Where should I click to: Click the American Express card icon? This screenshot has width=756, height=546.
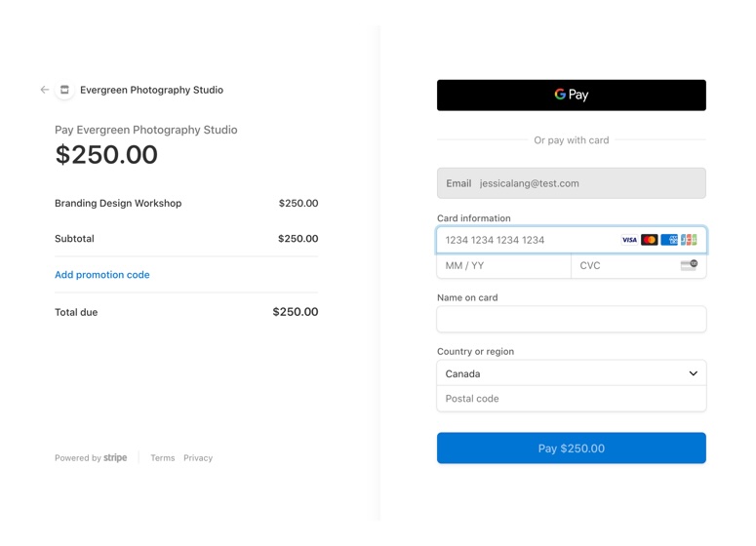coord(669,240)
